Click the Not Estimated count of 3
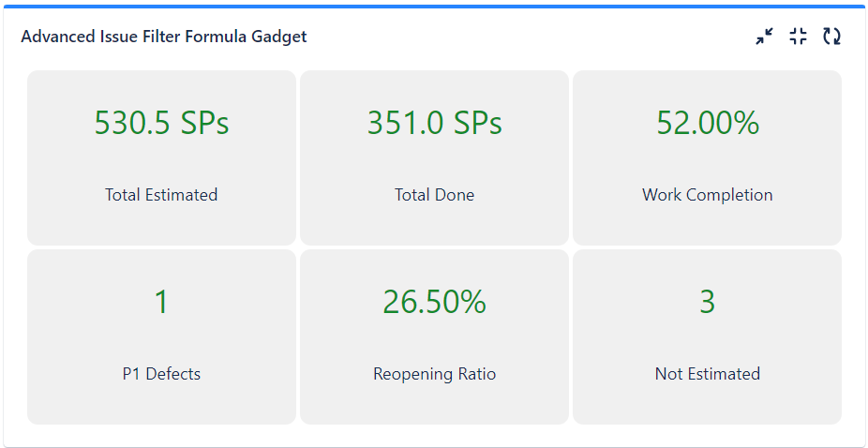 click(x=708, y=303)
